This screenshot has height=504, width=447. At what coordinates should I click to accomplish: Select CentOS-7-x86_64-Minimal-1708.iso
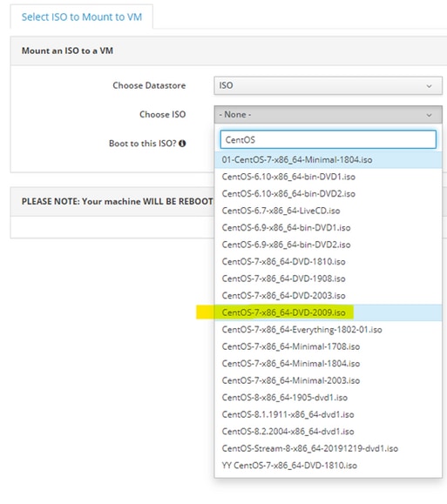tap(328, 346)
